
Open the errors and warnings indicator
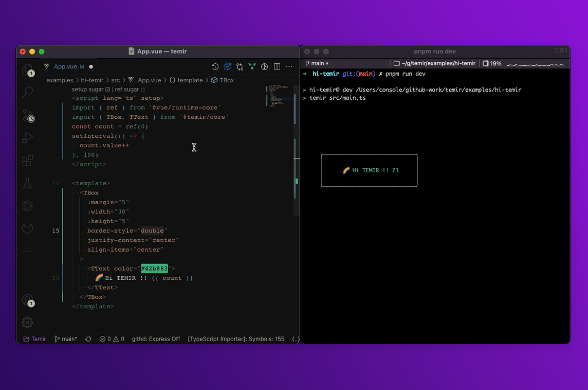pos(111,339)
